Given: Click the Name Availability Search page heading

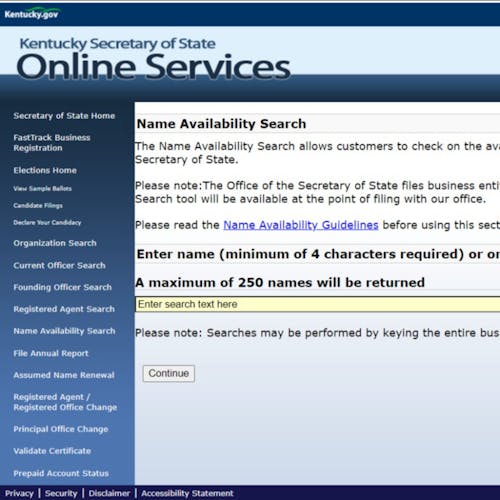Looking at the screenshot, I should click(221, 124).
